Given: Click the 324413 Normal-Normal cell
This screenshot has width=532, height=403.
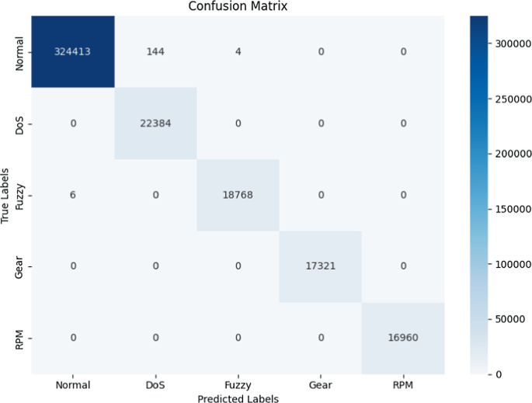Looking at the screenshot, I should 73,51.
